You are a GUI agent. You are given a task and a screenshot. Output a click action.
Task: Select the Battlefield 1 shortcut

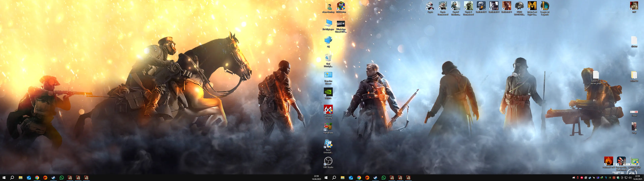[506, 7]
